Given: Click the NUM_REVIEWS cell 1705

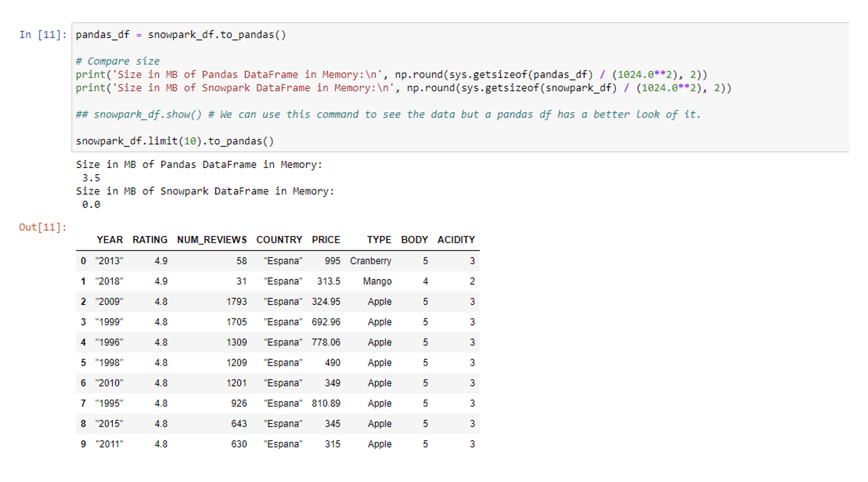Looking at the screenshot, I should coord(237,322).
